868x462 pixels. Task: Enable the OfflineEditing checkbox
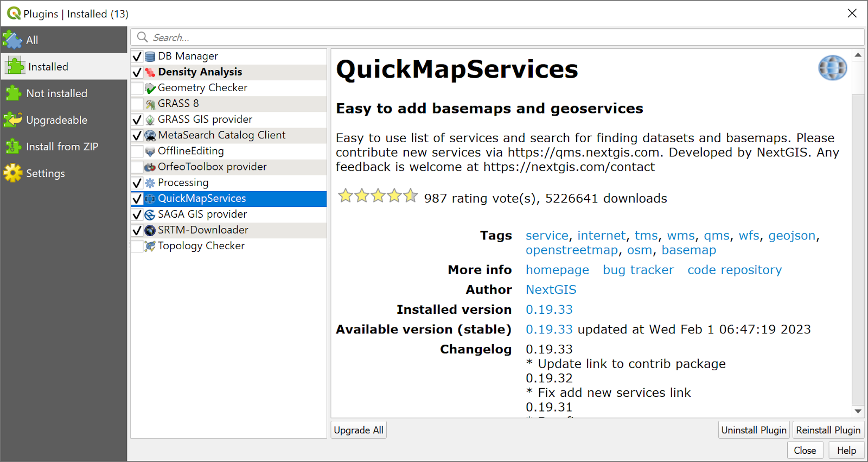point(137,151)
